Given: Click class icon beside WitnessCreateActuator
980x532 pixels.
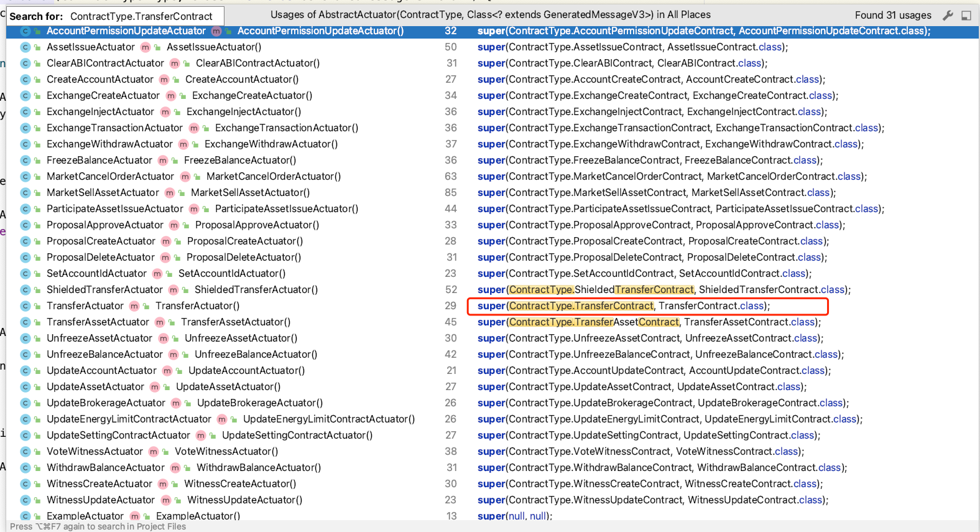Looking at the screenshot, I should (x=25, y=484).
